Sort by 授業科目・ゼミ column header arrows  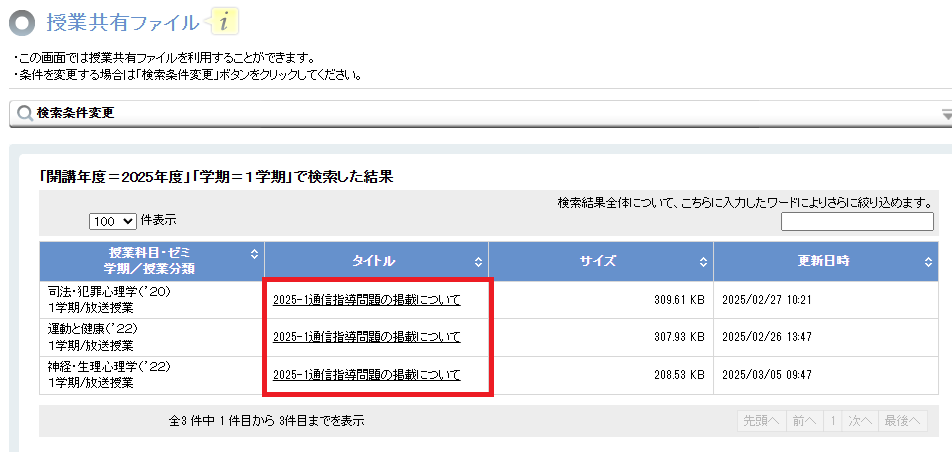(x=254, y=256)
